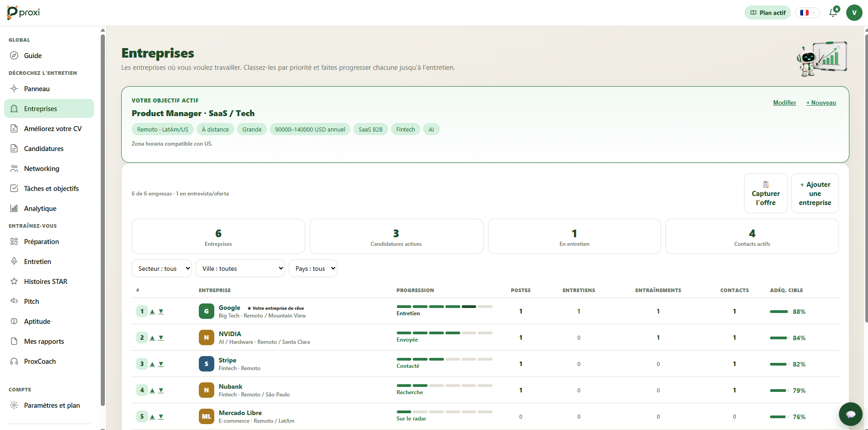Click the Entreprises count card

(218, 236)
